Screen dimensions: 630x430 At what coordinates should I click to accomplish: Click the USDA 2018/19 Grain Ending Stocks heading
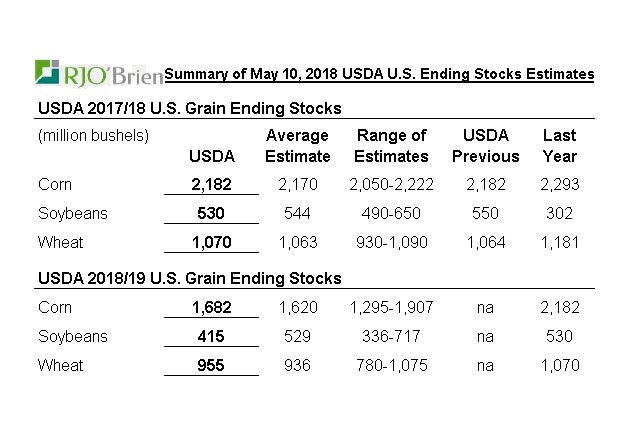coord(190,278)
